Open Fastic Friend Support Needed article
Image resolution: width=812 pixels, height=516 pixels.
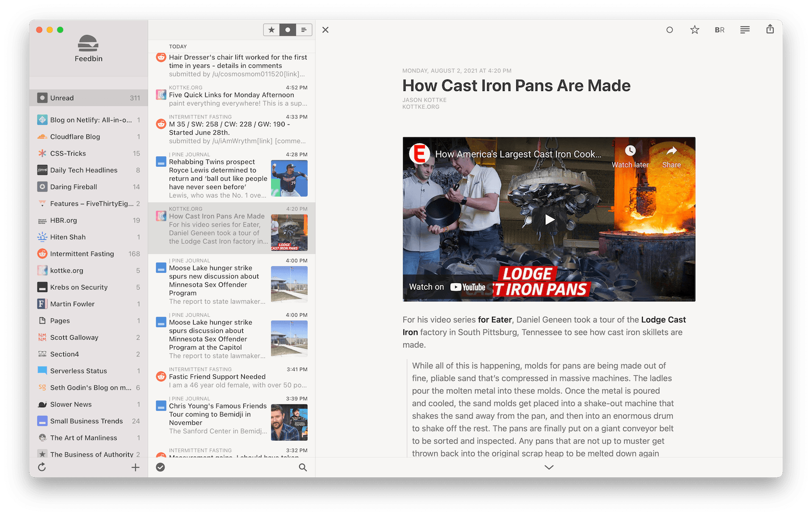click(232, 378)
